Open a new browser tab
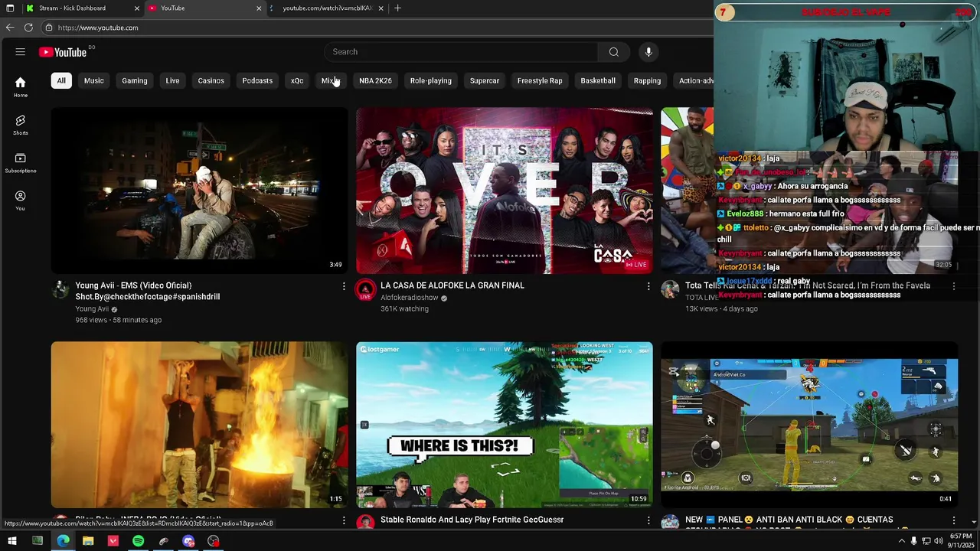980x551 pixels. pyautogui.click(x=397, y=8)
